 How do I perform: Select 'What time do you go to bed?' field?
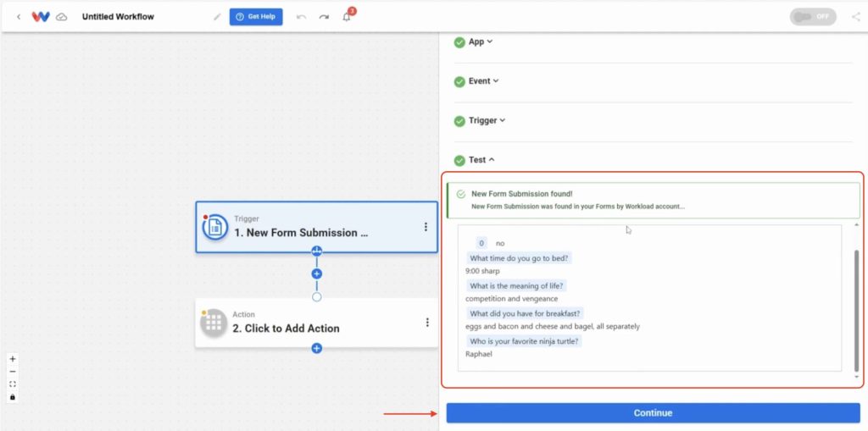pyautogui.click(x=519, y=257)
